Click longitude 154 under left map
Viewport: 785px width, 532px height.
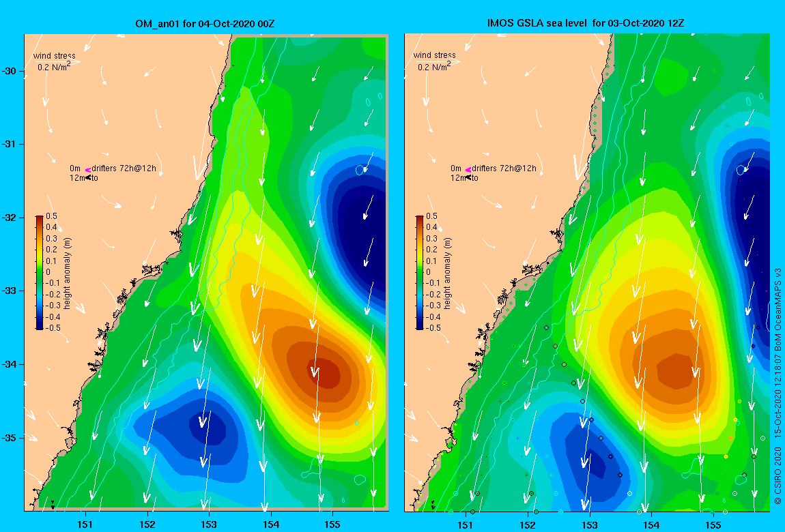pos(271,524)
